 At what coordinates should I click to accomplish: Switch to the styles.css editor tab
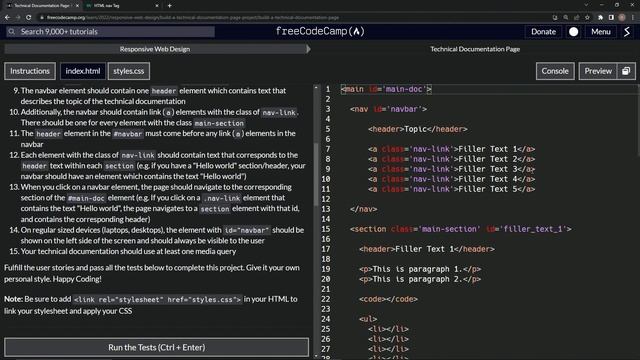click(129, 71)
